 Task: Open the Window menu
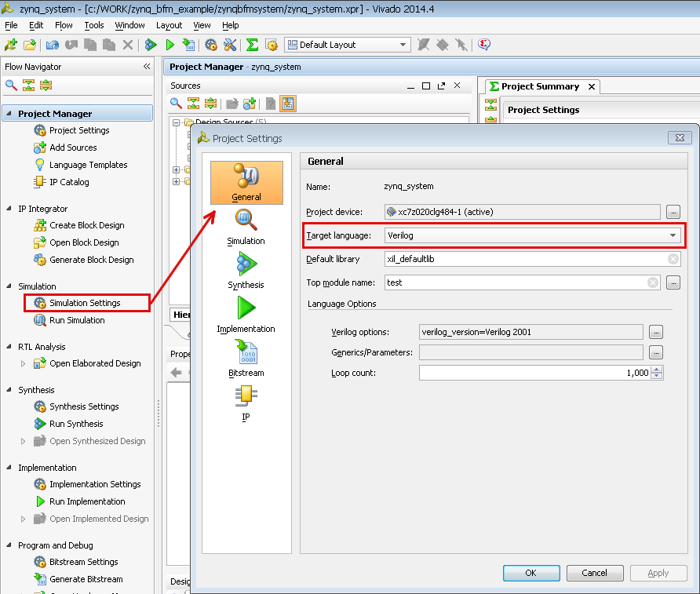coord(129,25)
